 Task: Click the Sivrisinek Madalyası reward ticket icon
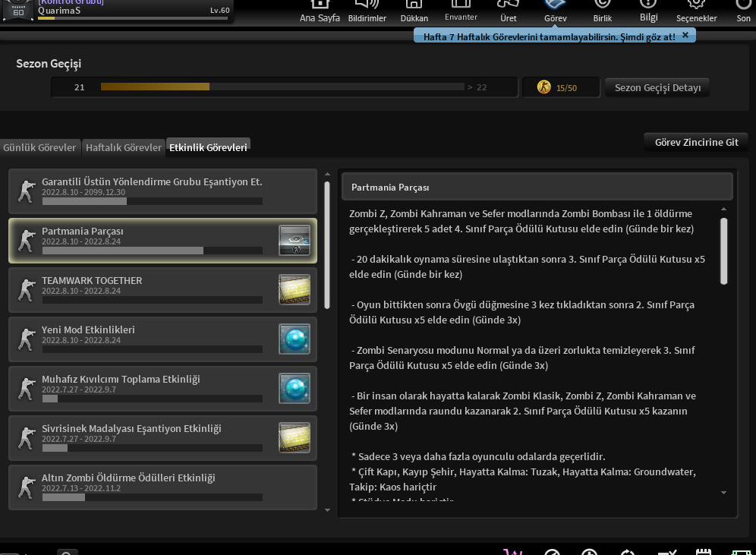pyautogui.click(x=295, y=437)
